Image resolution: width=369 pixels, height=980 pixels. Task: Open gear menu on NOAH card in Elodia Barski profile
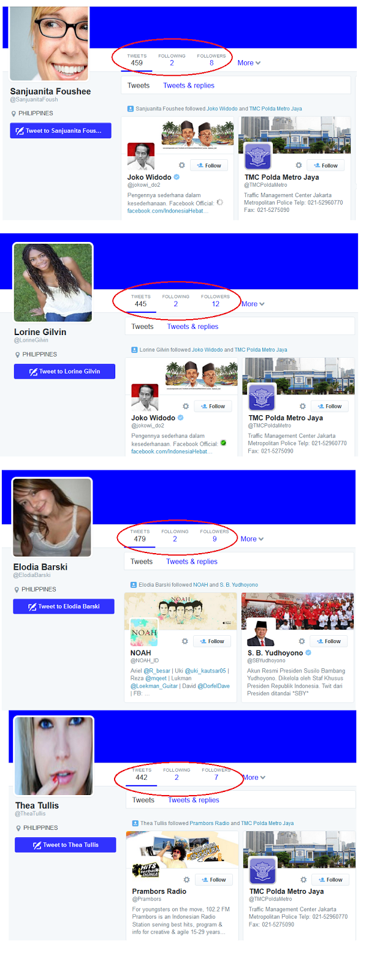pyautogui.click(x=184, y=641)
